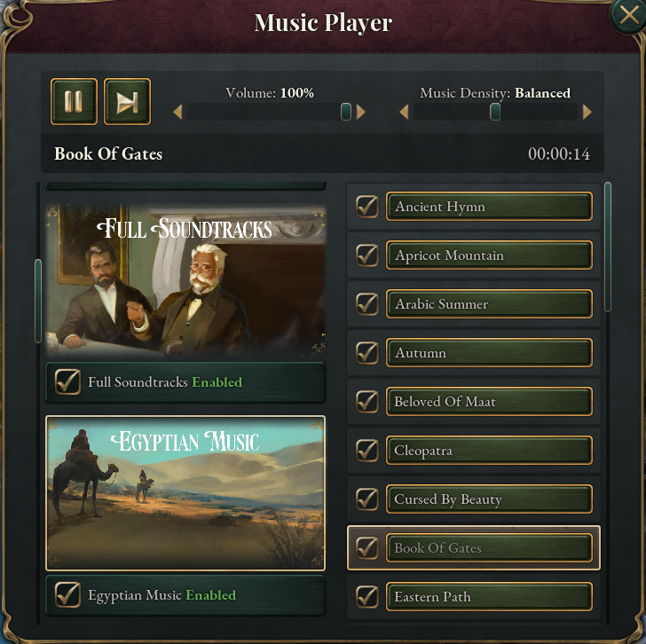Select the Egyptian Music album artwork

click(185, 492)
